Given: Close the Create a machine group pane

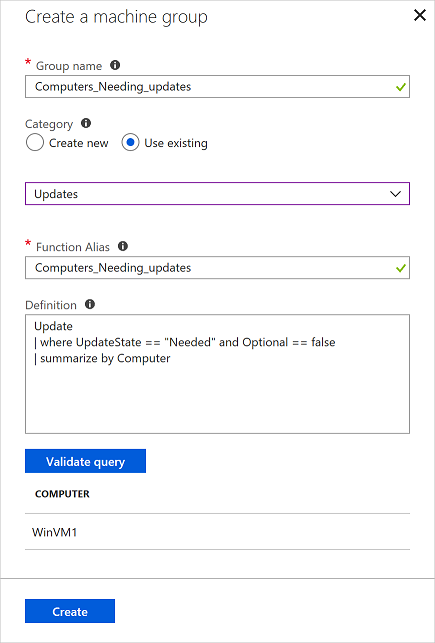Looking at the screenshot, I should [x=420, y=16].
